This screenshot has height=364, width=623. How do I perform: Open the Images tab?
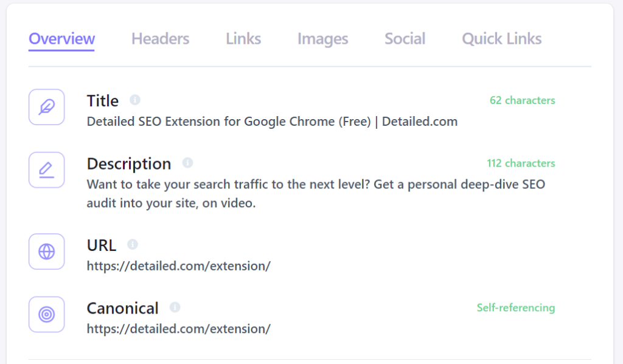322,39
